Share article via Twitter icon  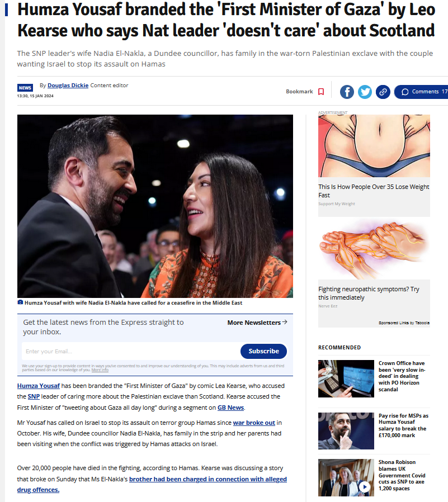click(365, 92)
